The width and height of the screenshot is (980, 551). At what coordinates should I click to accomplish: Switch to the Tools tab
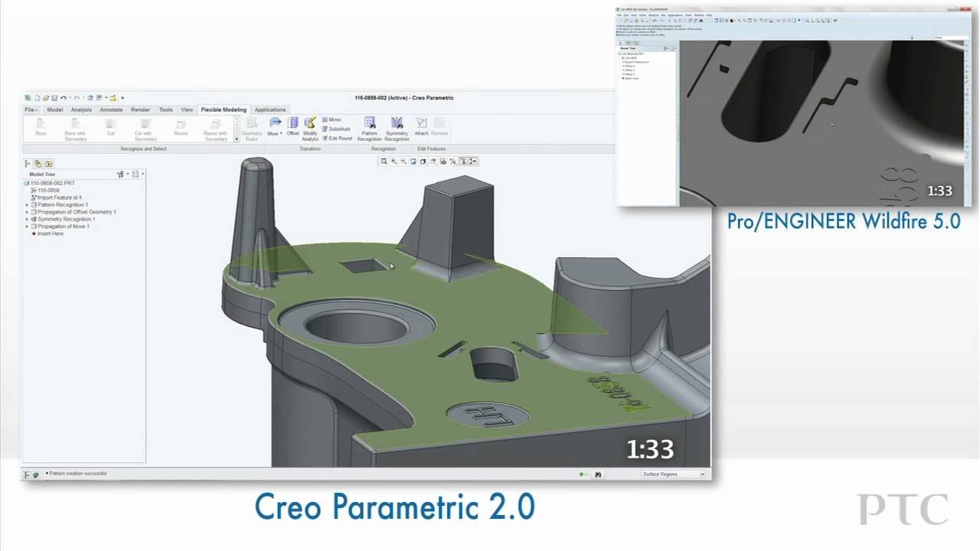point(165,109)
